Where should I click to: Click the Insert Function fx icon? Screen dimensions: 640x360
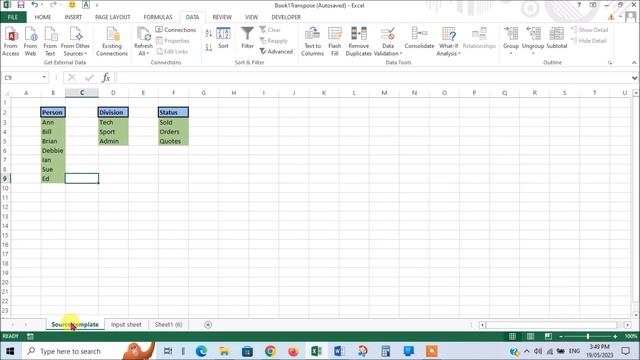[x=106, y=77]
